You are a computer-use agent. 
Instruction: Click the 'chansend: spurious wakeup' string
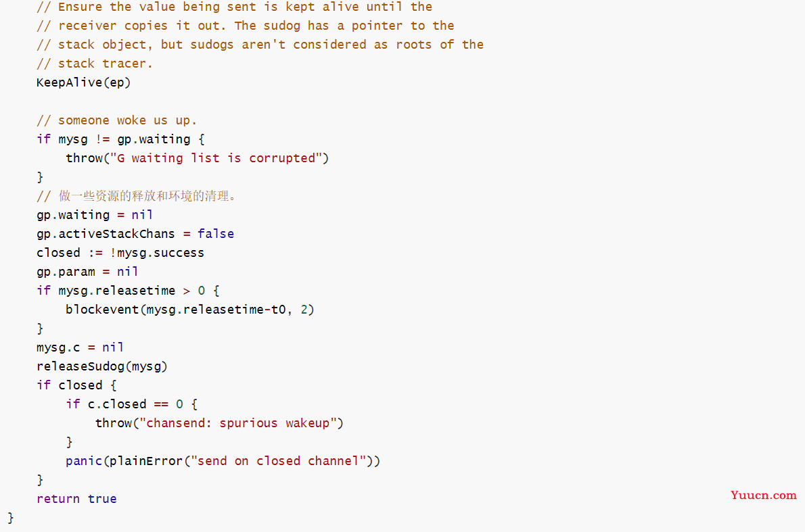click(238, 422)
